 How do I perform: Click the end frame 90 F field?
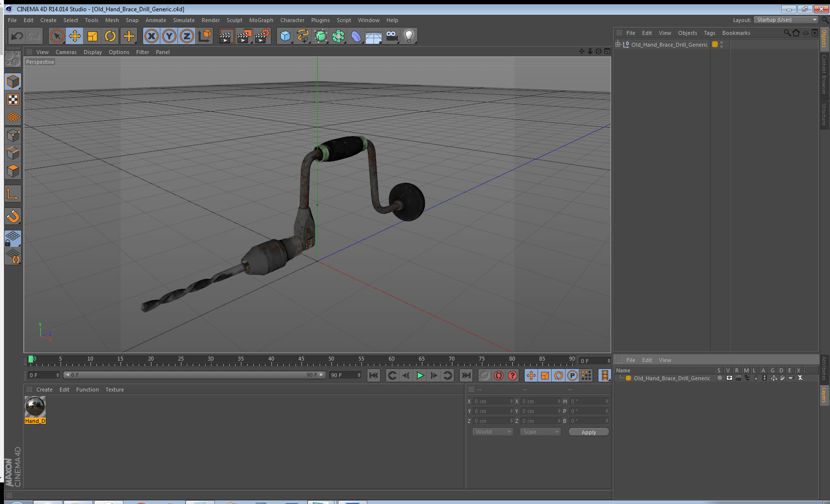(345, 375)
